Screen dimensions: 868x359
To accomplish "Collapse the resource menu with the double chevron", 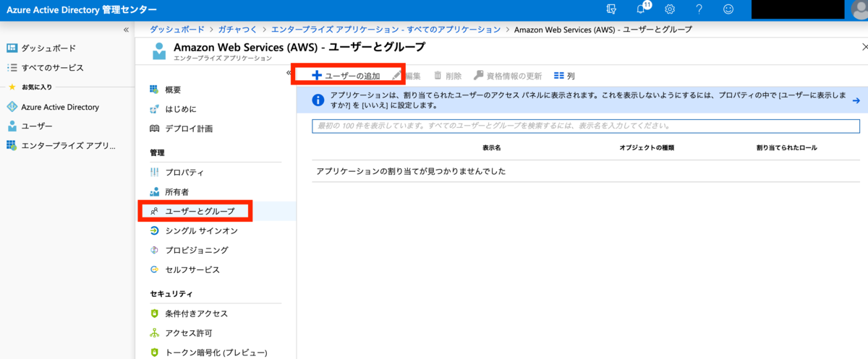I will click(289, 72).
